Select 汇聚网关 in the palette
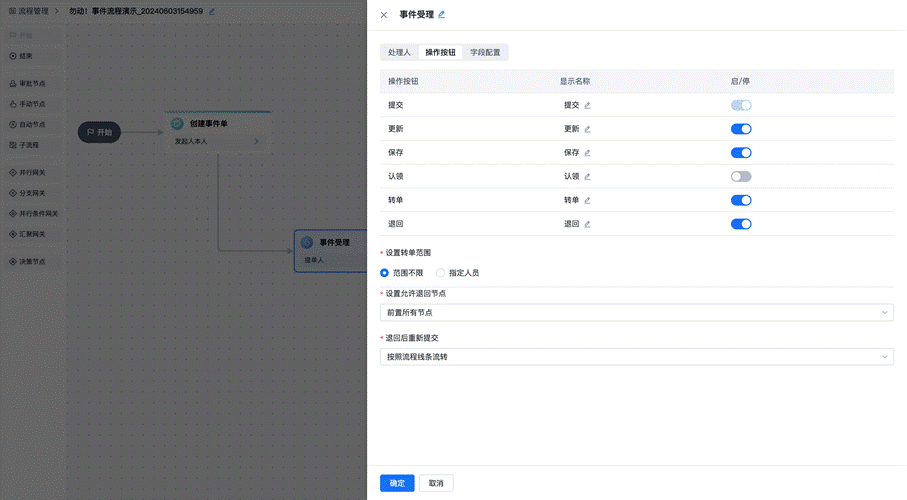907x500 pixels. [27, 234]
